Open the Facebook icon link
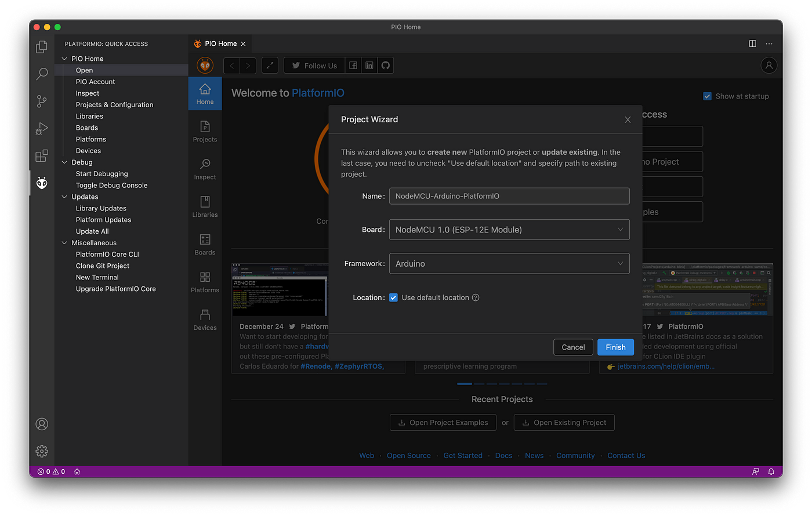Screen dimensions: 812x516 (x=353, y=66)
